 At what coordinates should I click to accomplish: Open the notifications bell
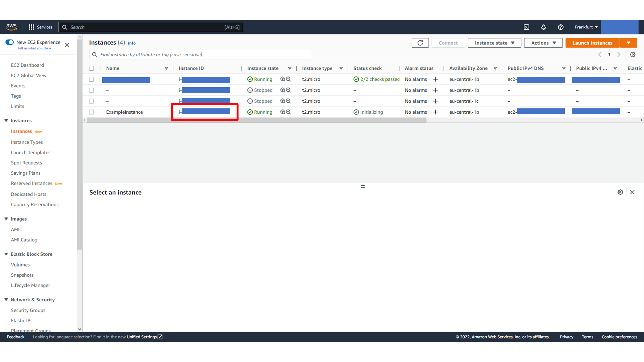pyautogui.click(x=544, y=27)
